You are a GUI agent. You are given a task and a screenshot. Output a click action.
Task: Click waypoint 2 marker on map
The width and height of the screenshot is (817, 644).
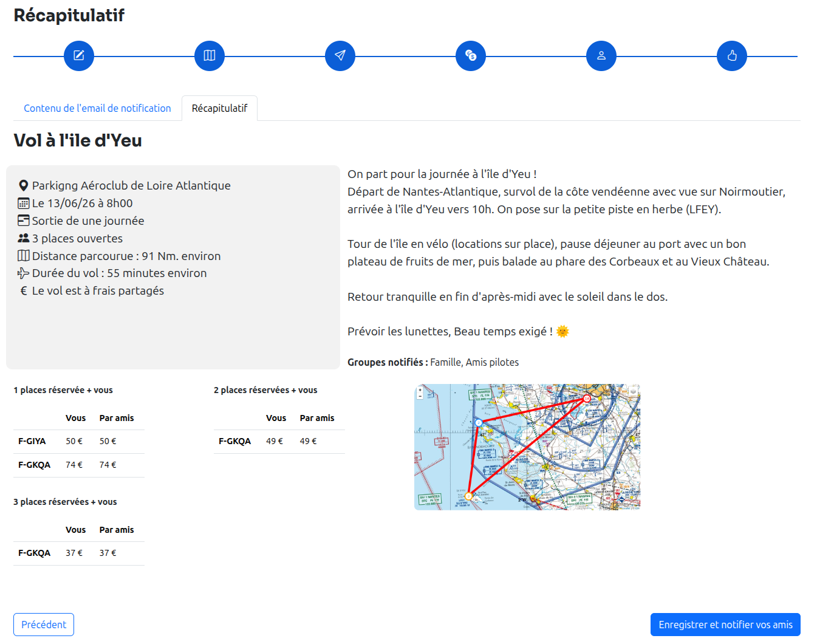[x=479, y=422]
